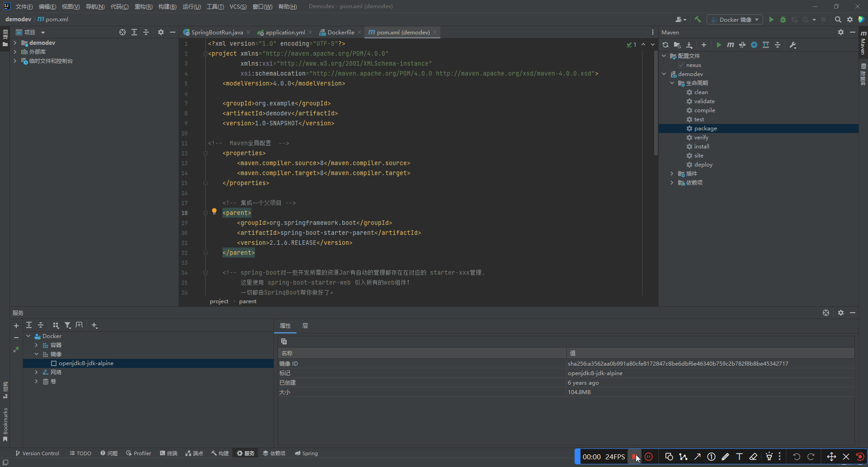Image resolution: width=868 pixels, height=467 pixels.
Task: Build the project with hammer icon
Action: pos(698,19)
